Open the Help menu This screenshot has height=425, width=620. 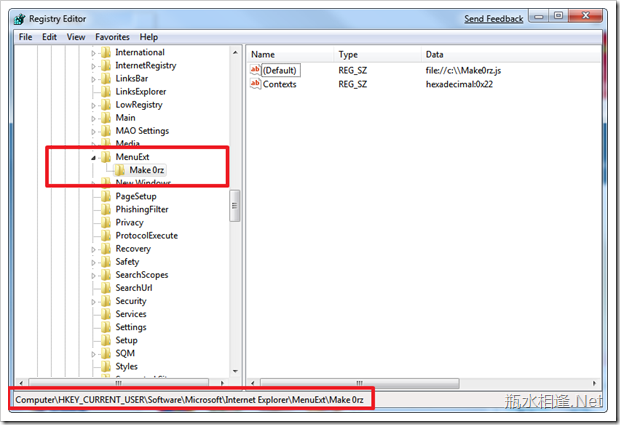(x=149, y=37)
